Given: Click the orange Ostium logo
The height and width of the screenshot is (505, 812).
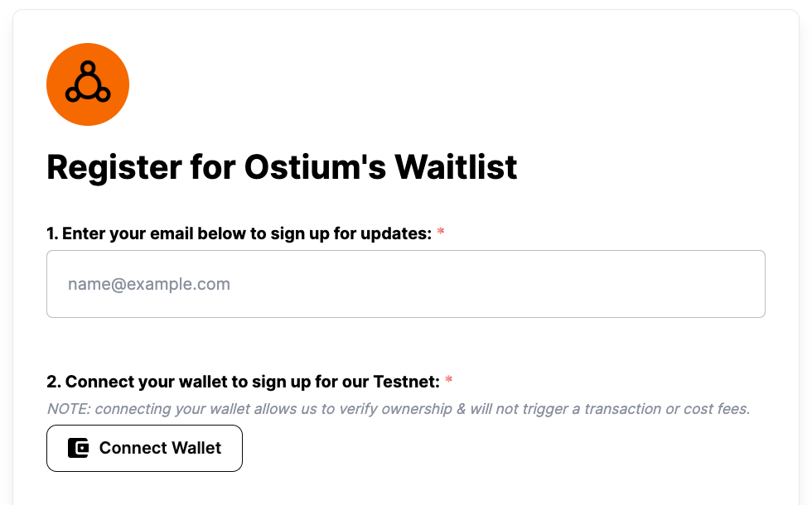Looking at the screenshot, I should point(88,84).
